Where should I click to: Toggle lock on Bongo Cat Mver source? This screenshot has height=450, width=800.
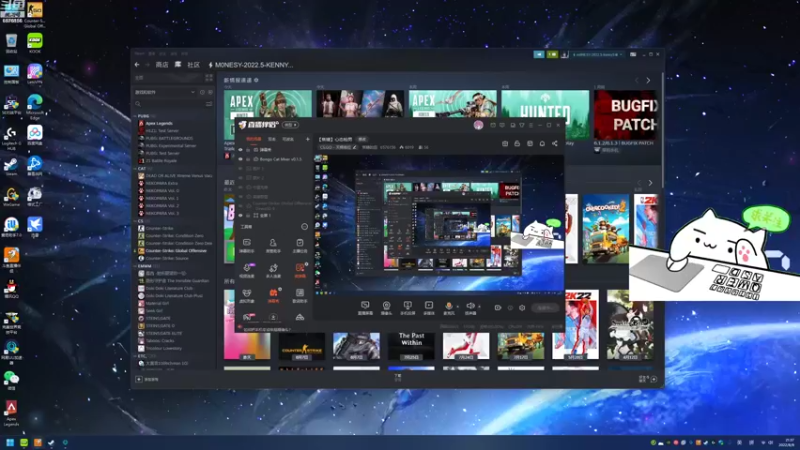248,159
